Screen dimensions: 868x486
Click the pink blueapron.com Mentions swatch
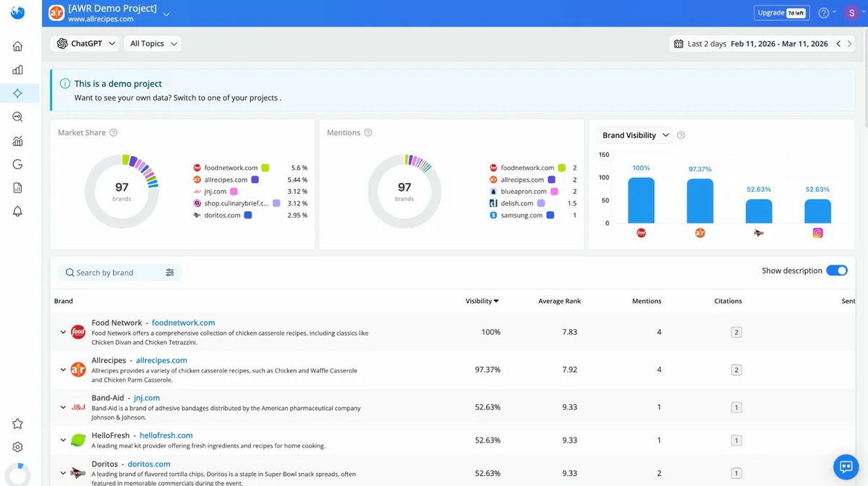coord(554,192)
